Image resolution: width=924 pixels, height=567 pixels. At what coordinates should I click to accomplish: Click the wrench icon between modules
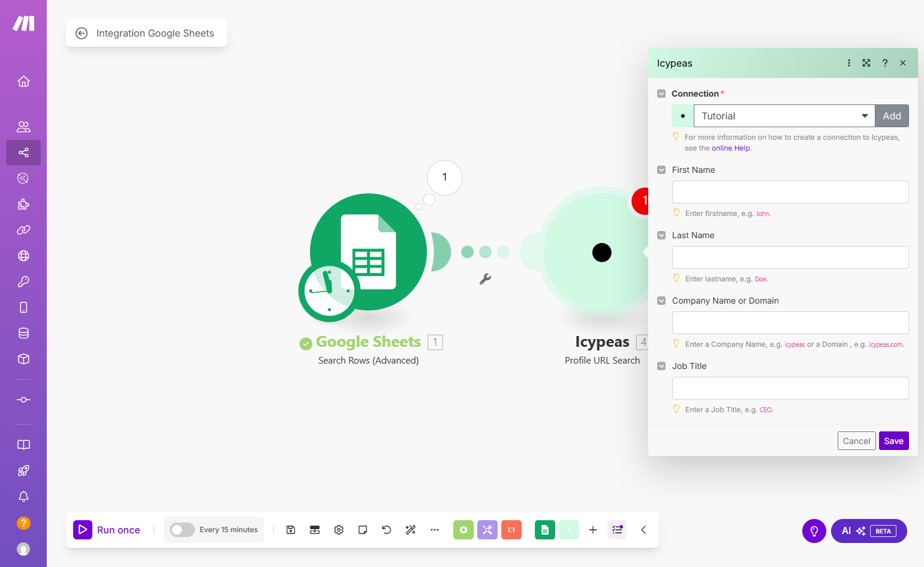point(485,279)
